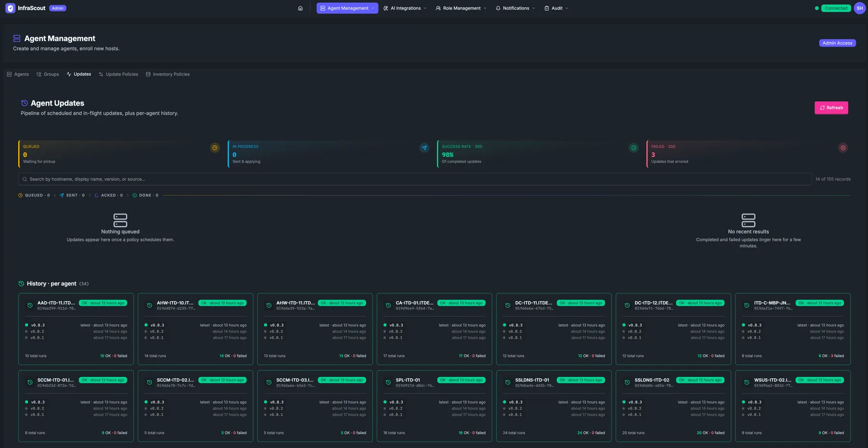Screen dimensions: 868x448
Task: Click the history icon on the SSLDNS-ITD-01 card
Action: click(508, 382)
